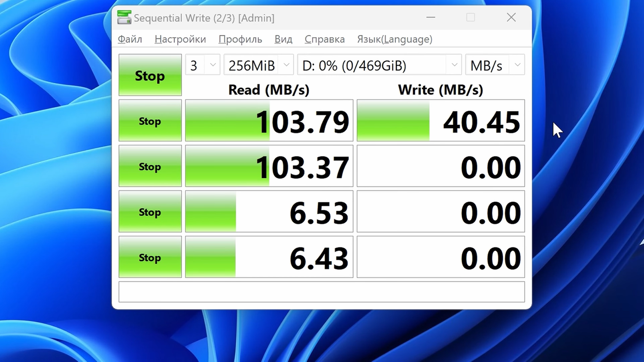
Task: Click the 0.00 write value beside 103.37
Action: coord(441,166)
